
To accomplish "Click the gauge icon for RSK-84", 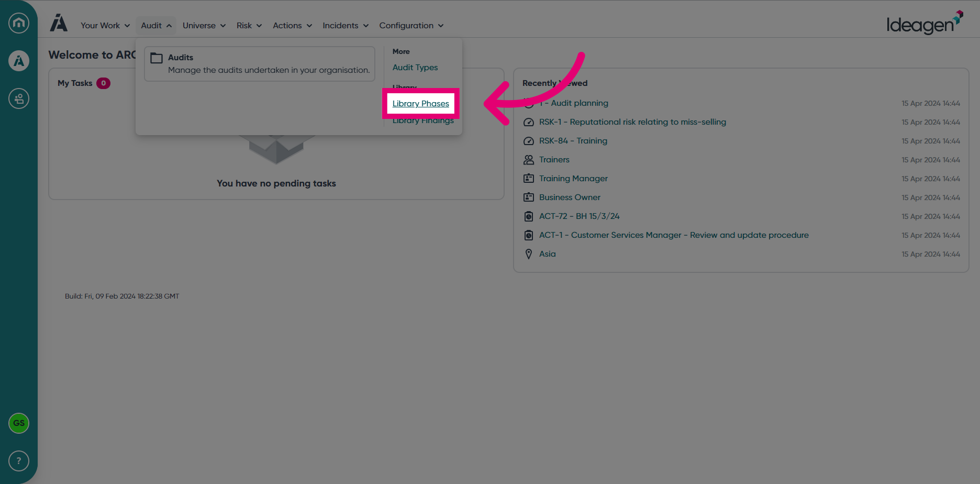I will coord(529,141).
